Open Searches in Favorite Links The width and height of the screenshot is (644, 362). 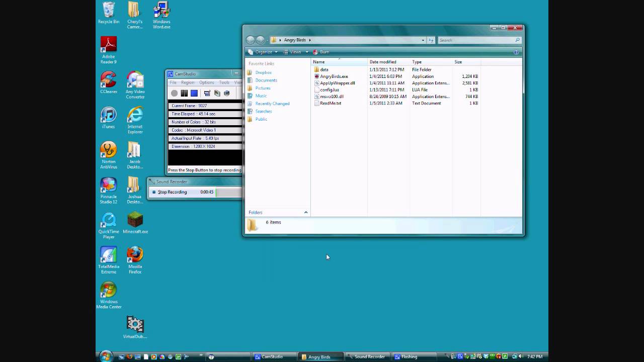point(260,112)
